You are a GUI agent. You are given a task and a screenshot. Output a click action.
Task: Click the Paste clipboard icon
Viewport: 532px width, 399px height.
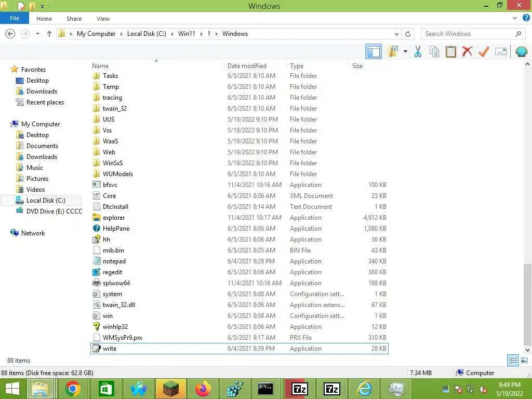click(450, 51)
